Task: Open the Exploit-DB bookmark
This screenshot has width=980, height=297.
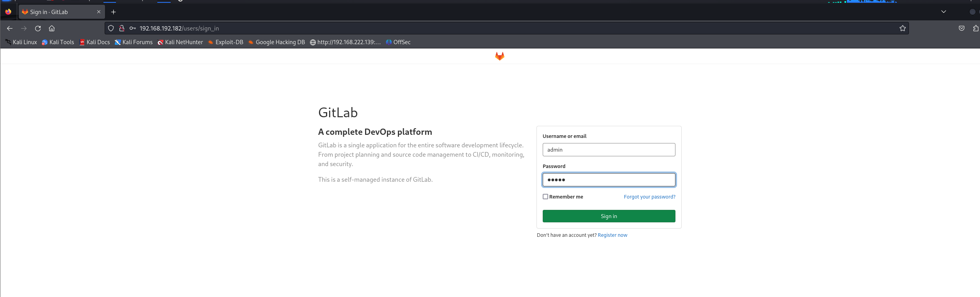Action: click(x=225, y=42)
